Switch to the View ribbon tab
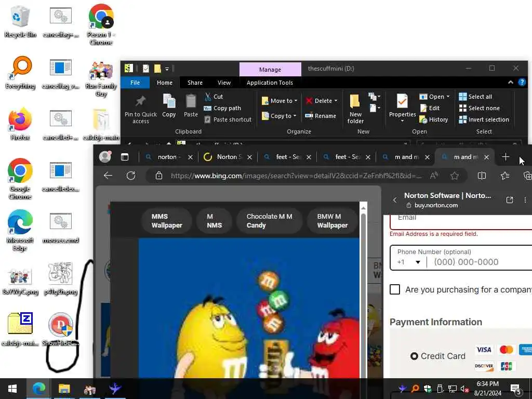 (224, 83)
